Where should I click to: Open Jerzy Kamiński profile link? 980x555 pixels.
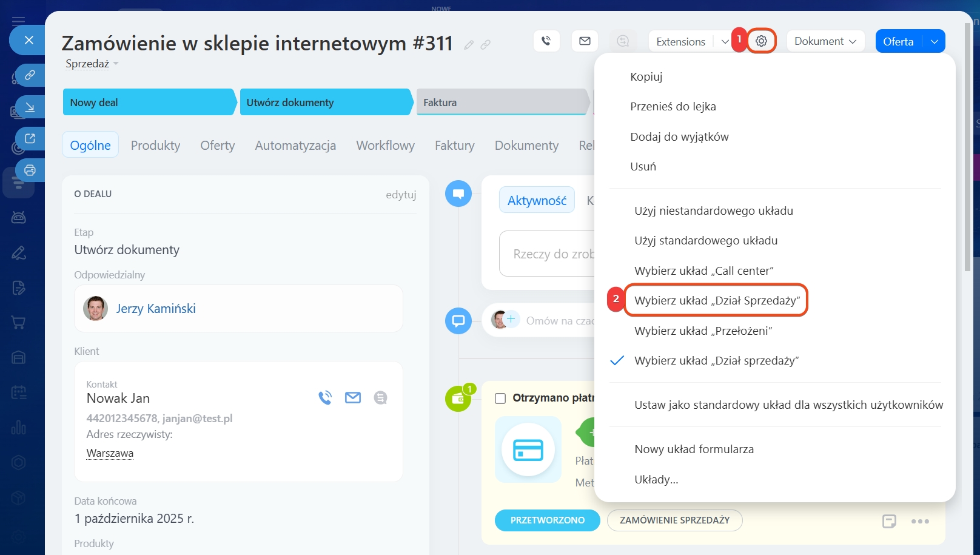[156, 309]
